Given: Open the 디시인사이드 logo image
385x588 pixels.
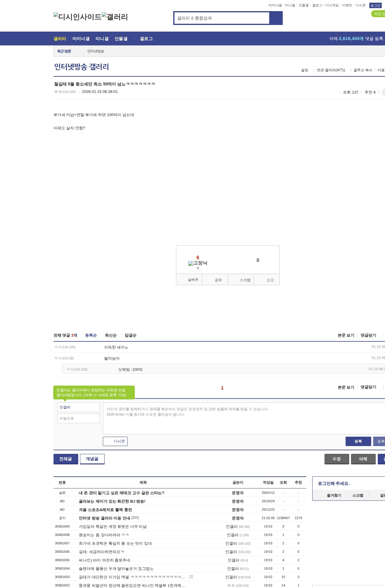Looking at the screenshot, I should (78, 17).
